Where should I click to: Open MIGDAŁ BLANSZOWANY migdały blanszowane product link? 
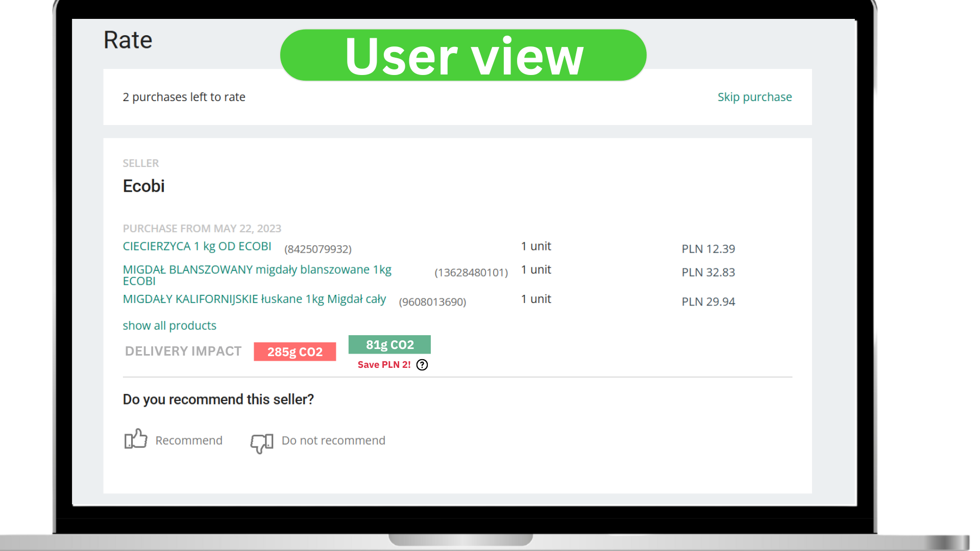coord(257,275)
